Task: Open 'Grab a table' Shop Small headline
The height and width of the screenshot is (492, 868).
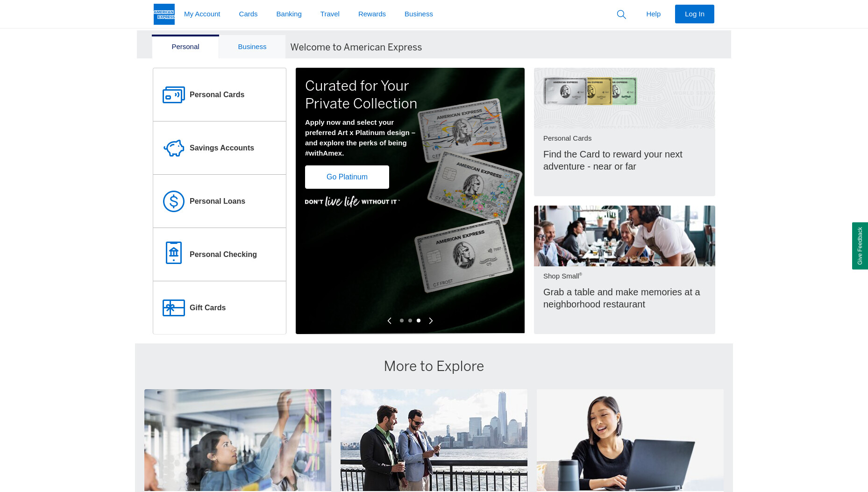Action: tap(621, 298)
